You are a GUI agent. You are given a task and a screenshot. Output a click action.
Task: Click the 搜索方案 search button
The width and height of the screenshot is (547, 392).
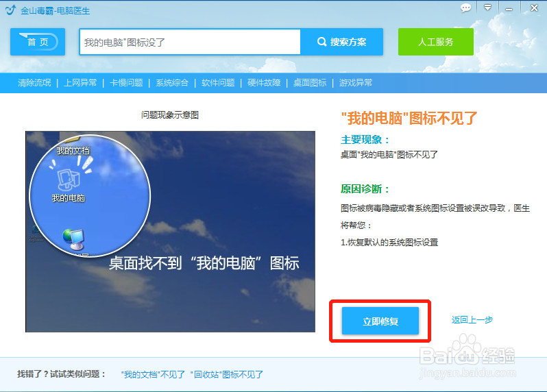pyautogui.click(x=341, y=42)
